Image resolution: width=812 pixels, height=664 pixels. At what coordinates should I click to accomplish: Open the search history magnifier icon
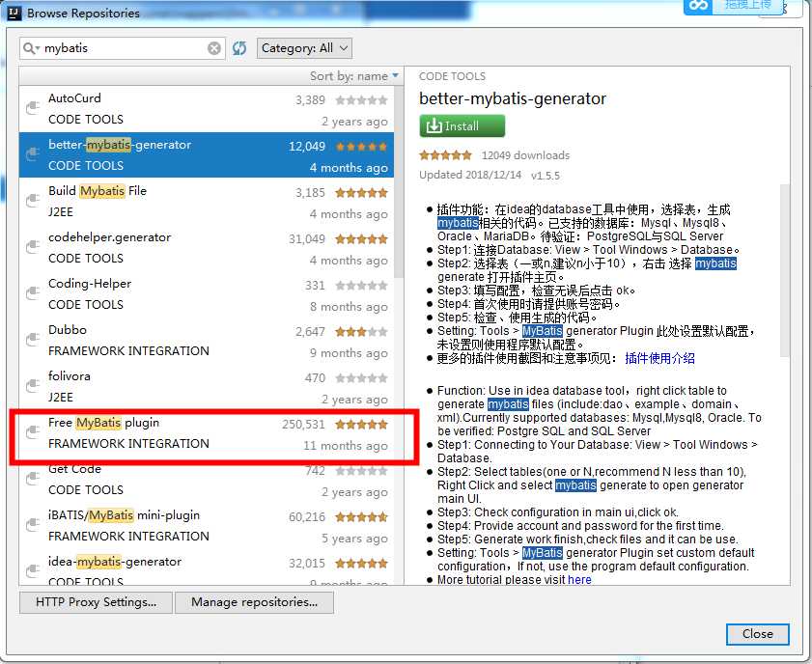point(31,48)
